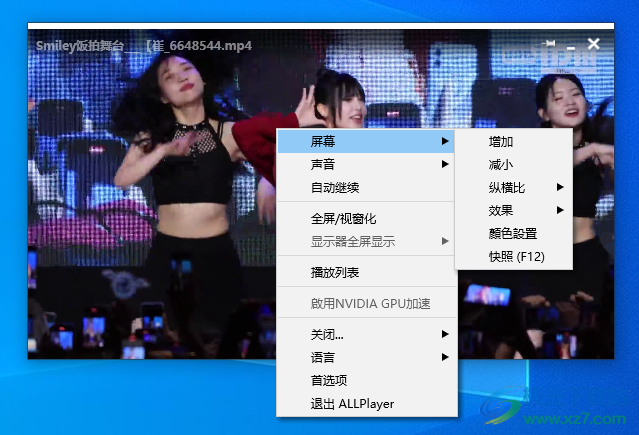Select 自动继续 in the context menu

click(366, 188)
